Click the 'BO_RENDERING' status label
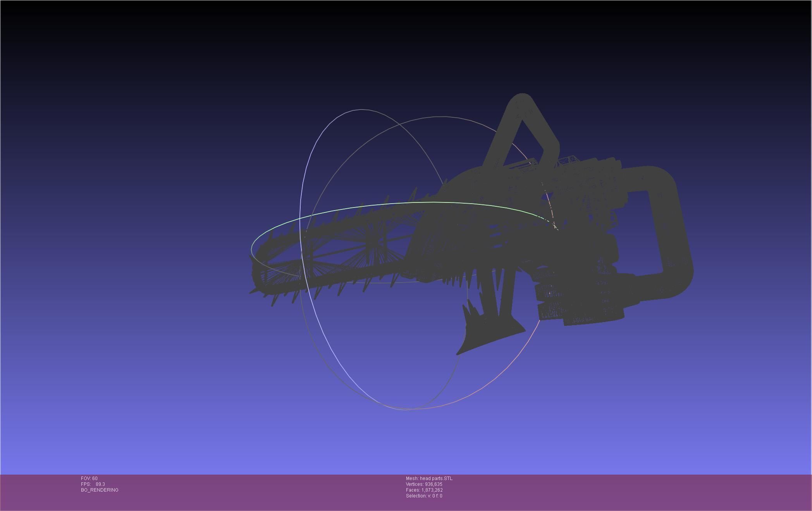This screenshot has height=511, width=812. coord(100,490)
